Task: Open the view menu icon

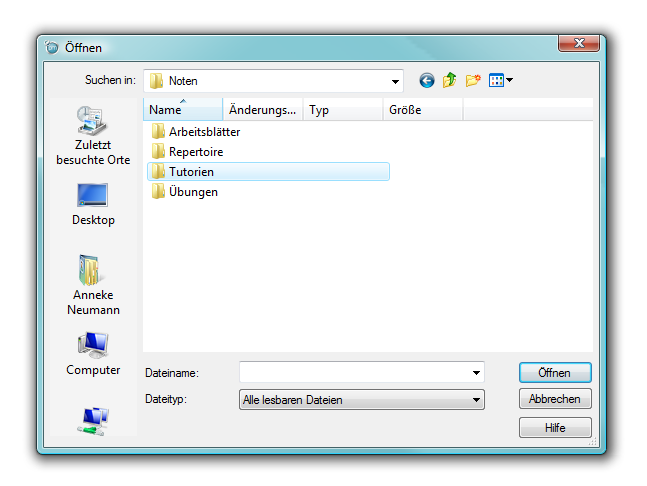Action: (500, 80)
